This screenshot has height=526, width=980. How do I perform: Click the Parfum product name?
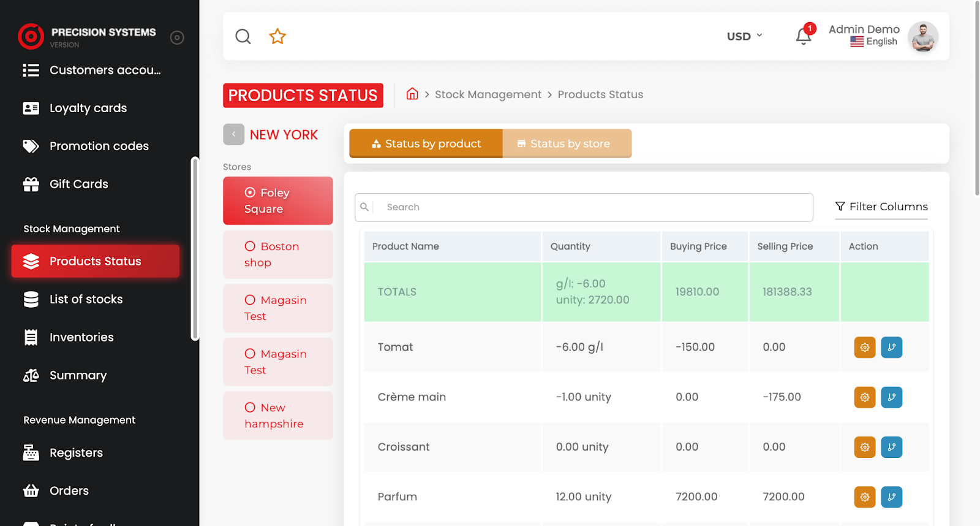[x=397, y=497]
